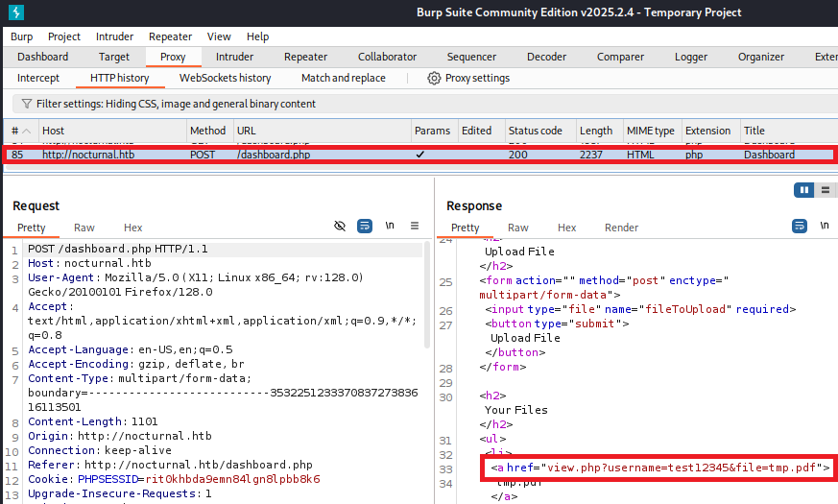This screenshot has height=504, width=838.
Task: Show non-printable characters in Response panel
Action: (824, 226)
